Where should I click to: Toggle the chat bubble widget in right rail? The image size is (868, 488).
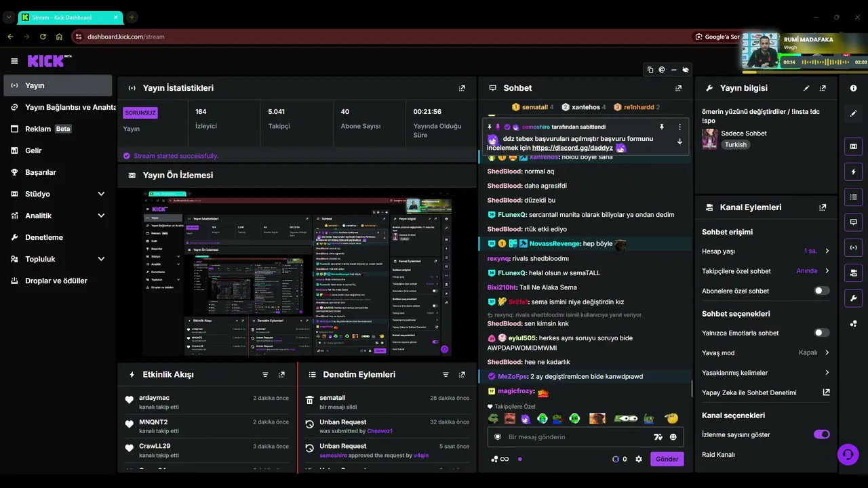click(853, 222)
